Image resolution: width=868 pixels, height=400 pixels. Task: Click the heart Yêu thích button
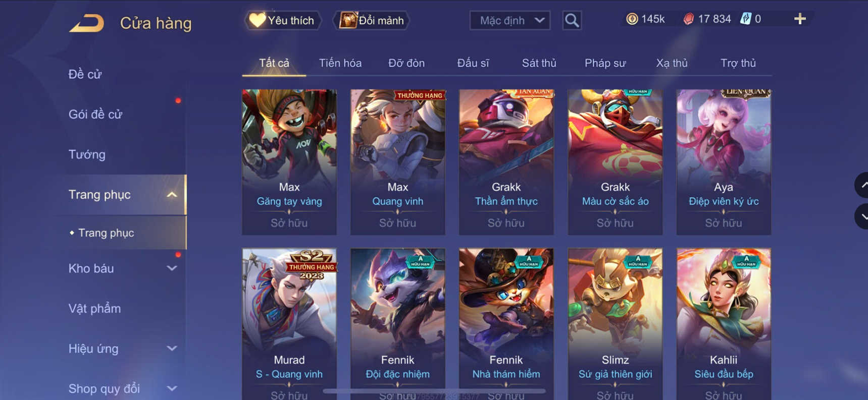[x=283, y=21]
